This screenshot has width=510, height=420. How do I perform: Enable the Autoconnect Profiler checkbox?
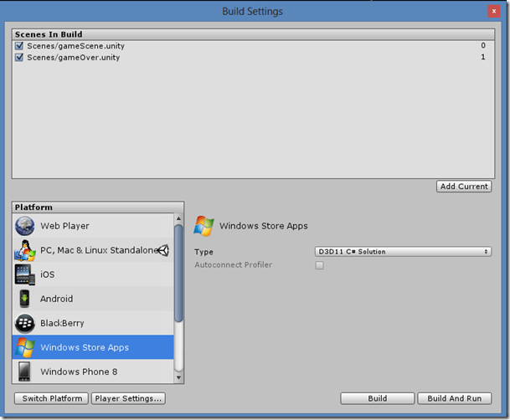point(319,265)
